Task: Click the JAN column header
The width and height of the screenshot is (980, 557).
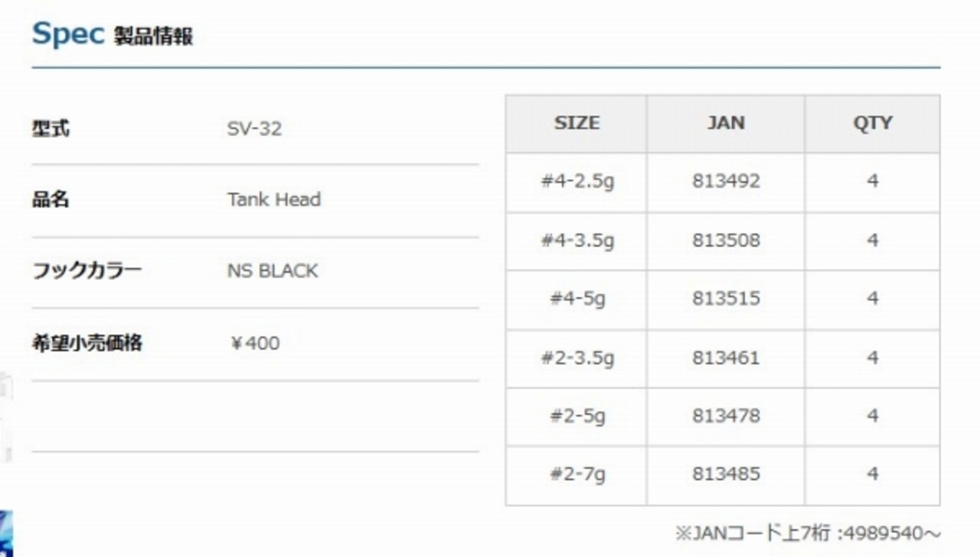Action: pyautogui.click(x=725, y=123)
